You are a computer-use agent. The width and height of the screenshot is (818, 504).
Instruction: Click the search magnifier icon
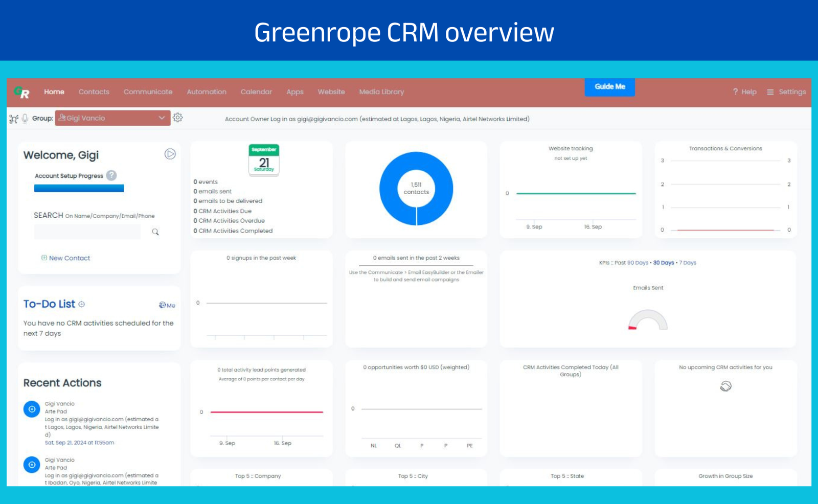(x=155, y=232)
